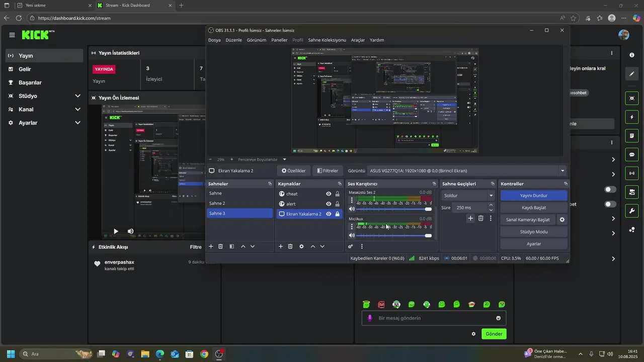Screen dimensions: 644x362
Task: Show hidden system tray icons chevron
Action: click(580, 354)
